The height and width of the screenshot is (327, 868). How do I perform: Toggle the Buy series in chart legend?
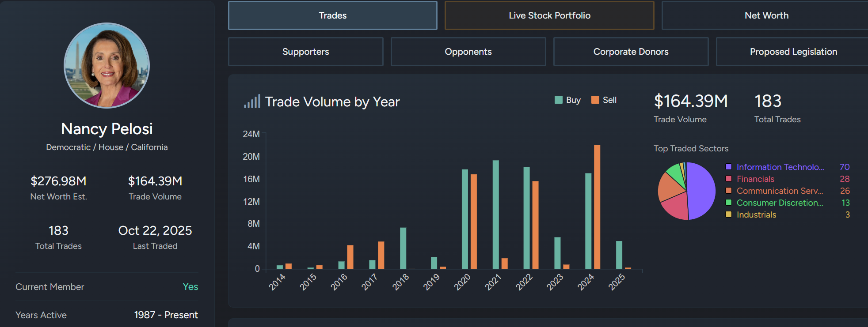point(567,100)
